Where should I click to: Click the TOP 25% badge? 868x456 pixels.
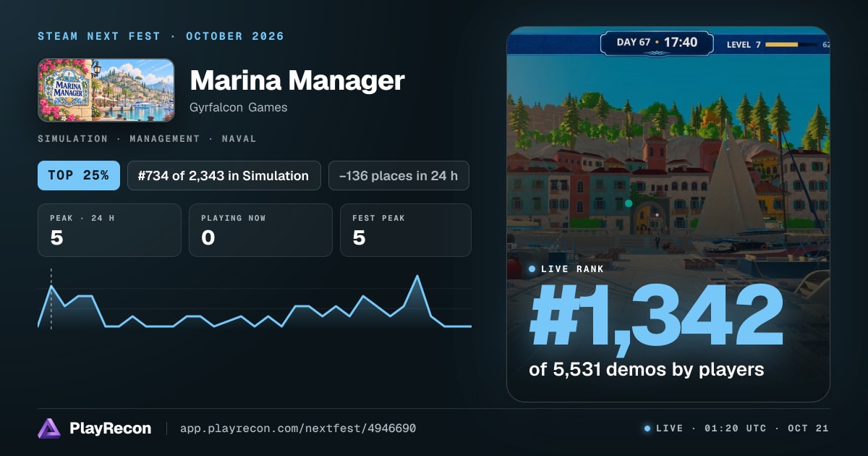(79, 175)
